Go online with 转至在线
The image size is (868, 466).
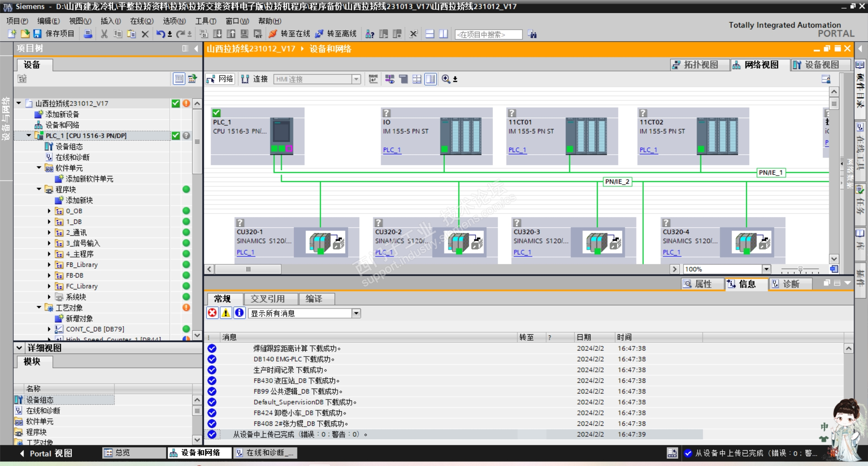[x=289, y=34]
